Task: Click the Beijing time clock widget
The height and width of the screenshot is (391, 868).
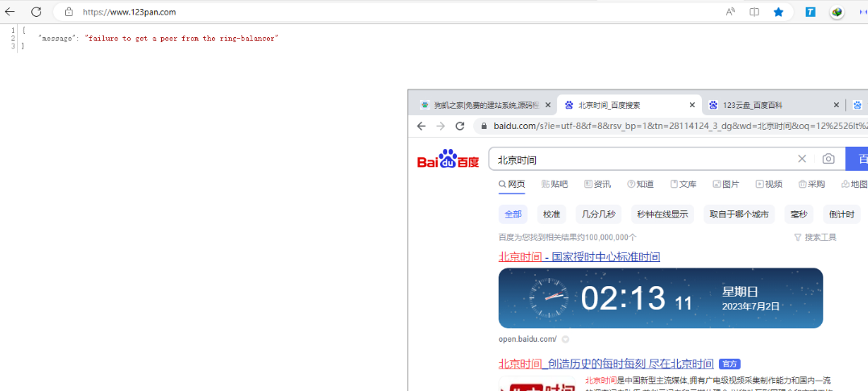Action: [x=660, y=298]
